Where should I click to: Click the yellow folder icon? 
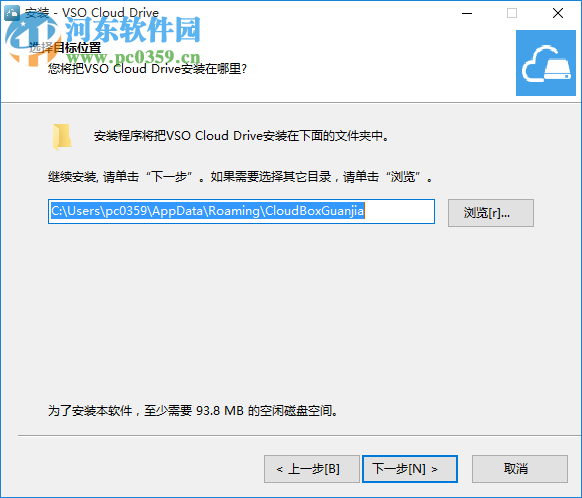pos(62,137)
